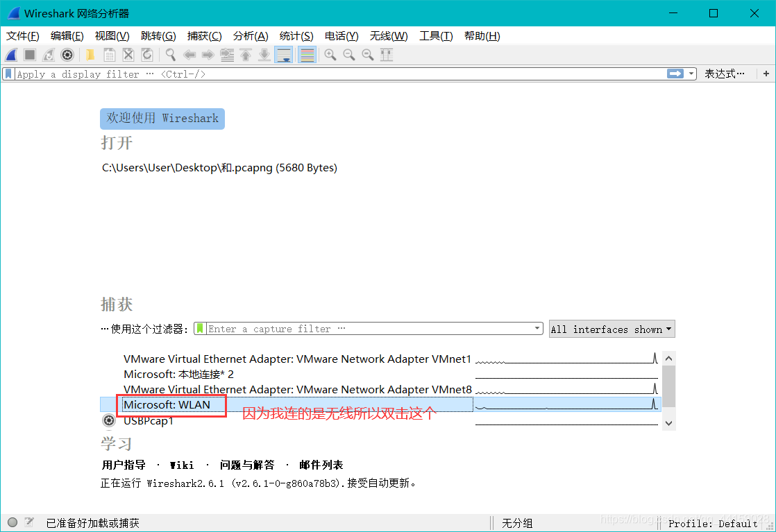Click the capture filter bookmark icon

[200, 329]
